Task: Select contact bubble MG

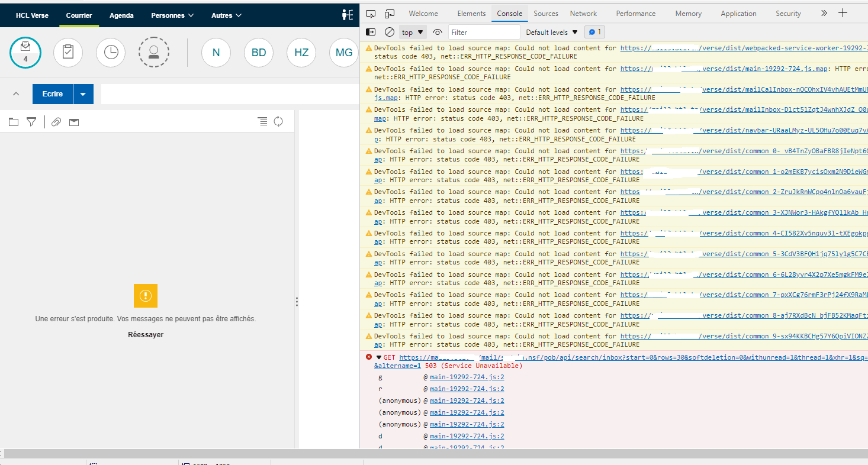Action: 344,53
